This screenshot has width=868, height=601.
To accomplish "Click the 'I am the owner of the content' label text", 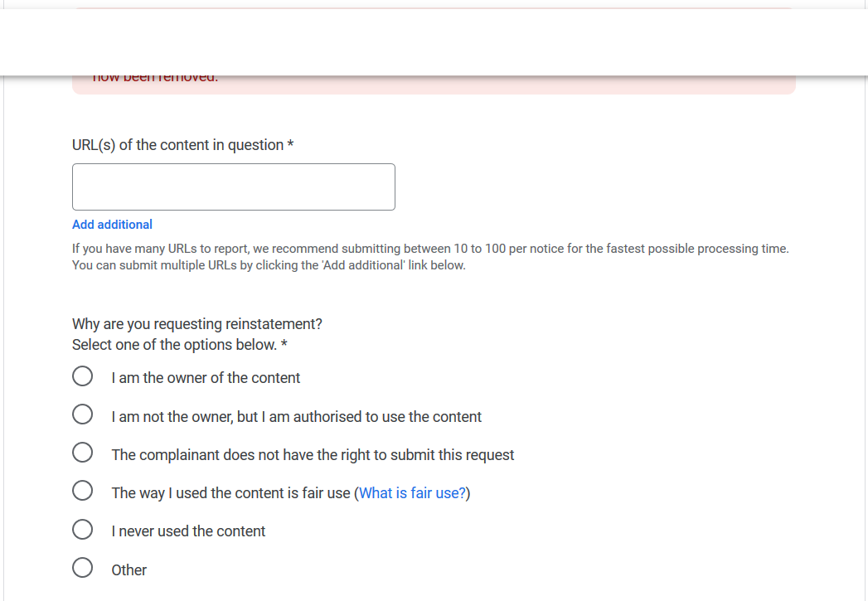I will point(206,378).
